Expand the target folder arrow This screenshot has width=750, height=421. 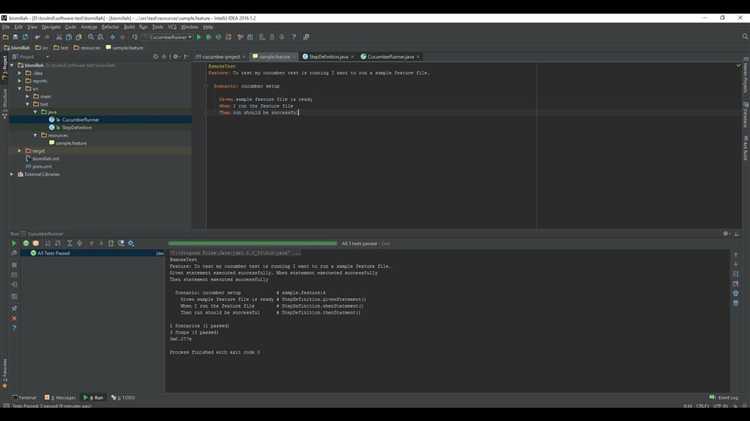pos(20,151)
